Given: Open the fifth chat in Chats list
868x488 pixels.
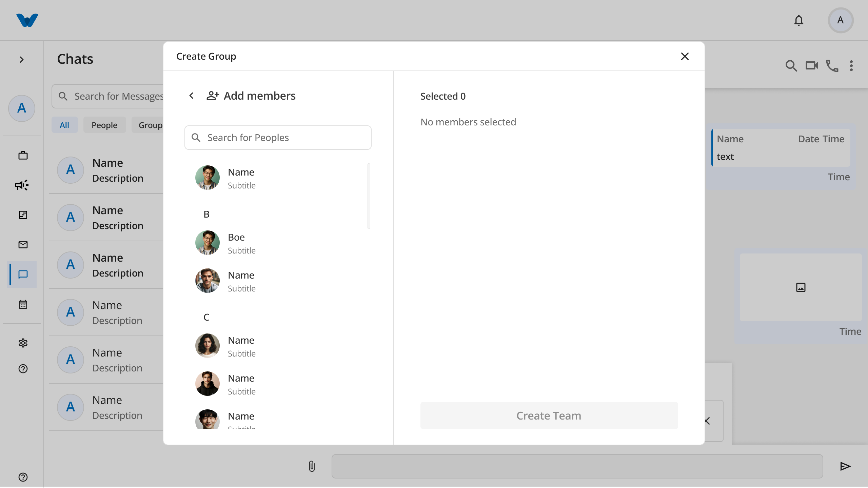Looking at the screenshot, I should coord(106,360).
